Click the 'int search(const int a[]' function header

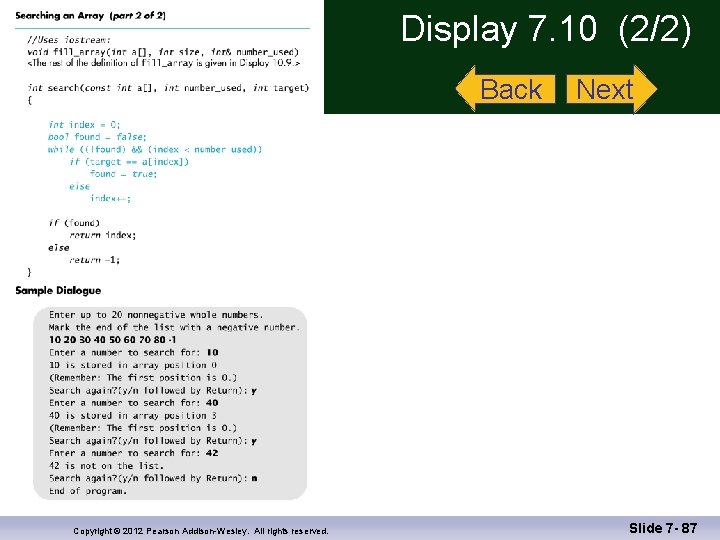tap(168, 88)
